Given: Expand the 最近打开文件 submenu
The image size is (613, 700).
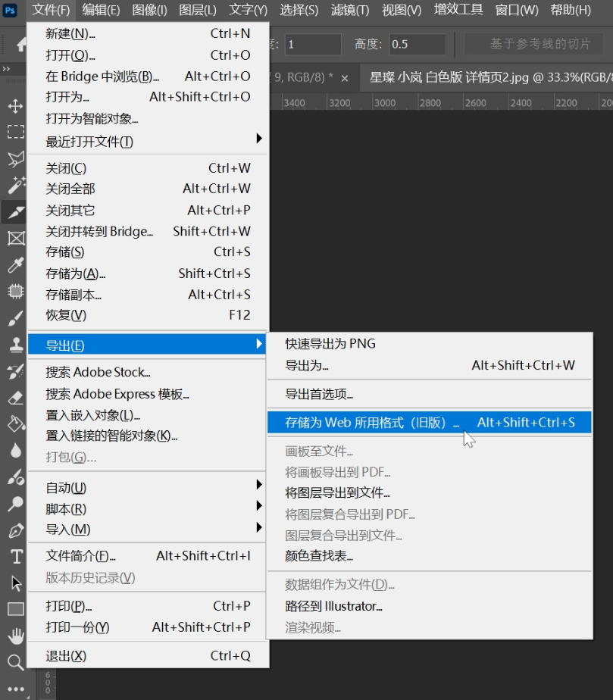Looking at the screenshot, I should (x=148, y=142).
